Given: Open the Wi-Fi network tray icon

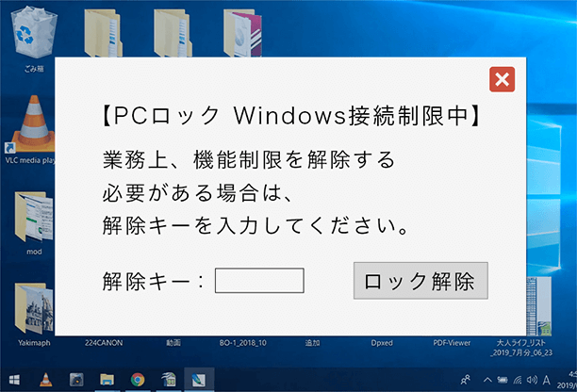Looking at the screenshot, I should (x=518, y=380).
